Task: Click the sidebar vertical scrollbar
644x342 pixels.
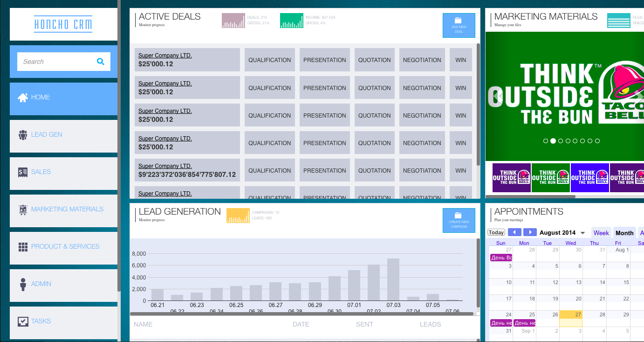Action: (x=119, y=145)
